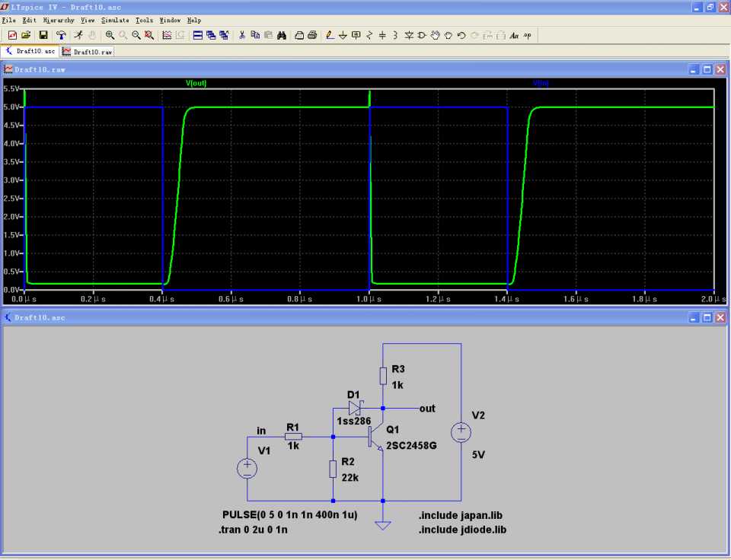
Task: Place a Resistor component
Action: pos(369,36)
